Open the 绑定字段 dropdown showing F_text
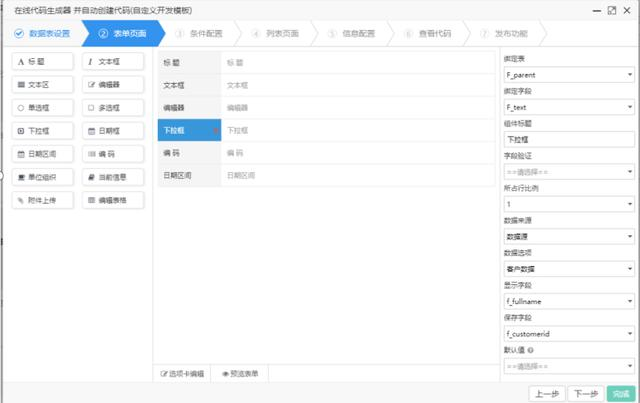 (569, 107)
